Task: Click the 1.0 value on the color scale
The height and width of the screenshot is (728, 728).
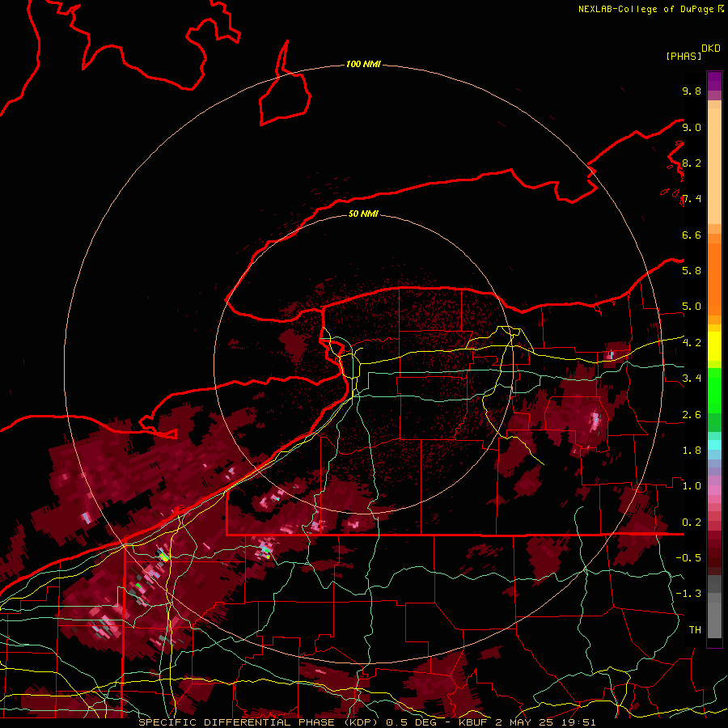Action: click(x=692, y=485)
